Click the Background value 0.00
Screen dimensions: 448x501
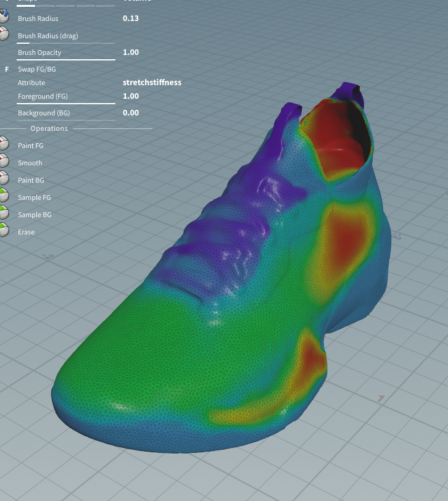point(131,112)
